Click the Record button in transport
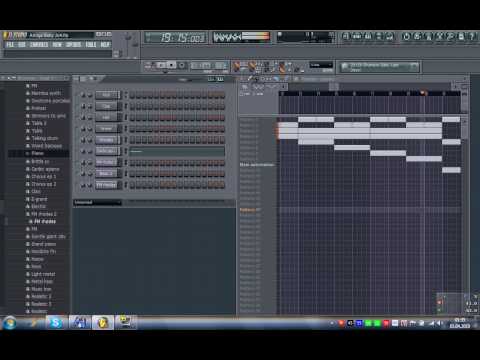The width and height of the screenshot is (480, 360). coord(182,65)
